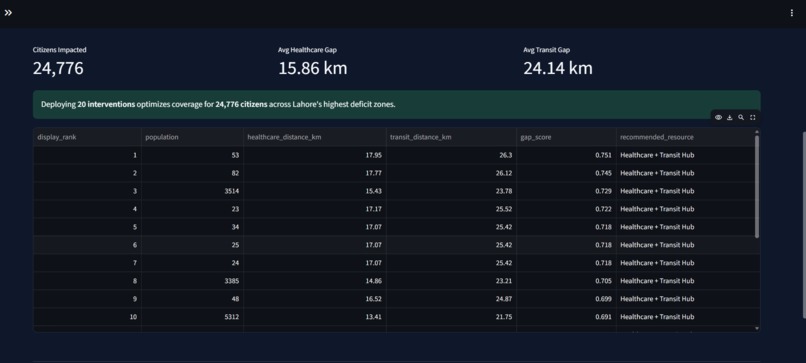
Task: Select population cell 3514
Action: pyautogui.click(x=192, y=191)
